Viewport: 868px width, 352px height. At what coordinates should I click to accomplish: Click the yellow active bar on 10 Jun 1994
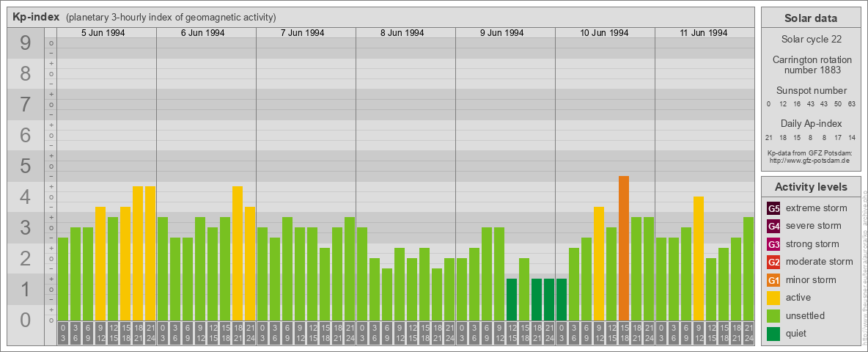coord(599,264)
